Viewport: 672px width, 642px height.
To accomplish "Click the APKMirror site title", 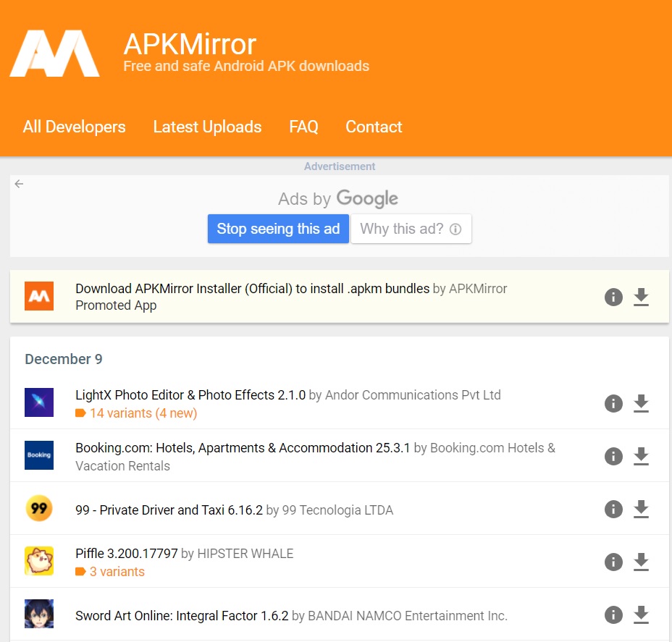I will coord(190,44).
